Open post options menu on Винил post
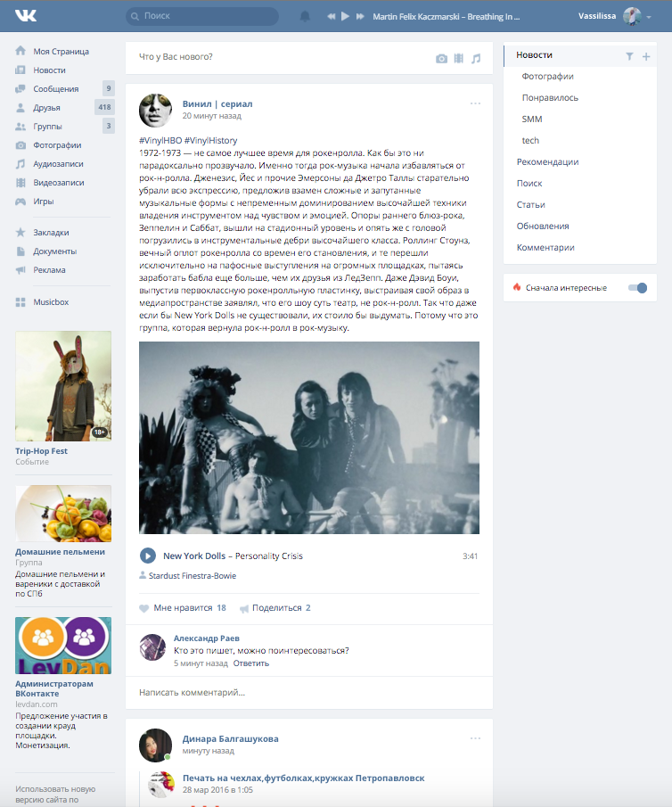Viewport: 672px width, 807px height. 475,103
